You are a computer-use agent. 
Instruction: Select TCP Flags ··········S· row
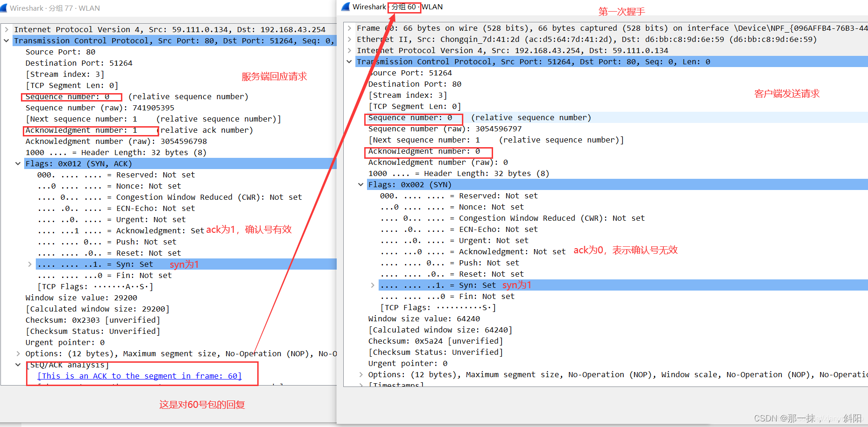coord(438,307)
